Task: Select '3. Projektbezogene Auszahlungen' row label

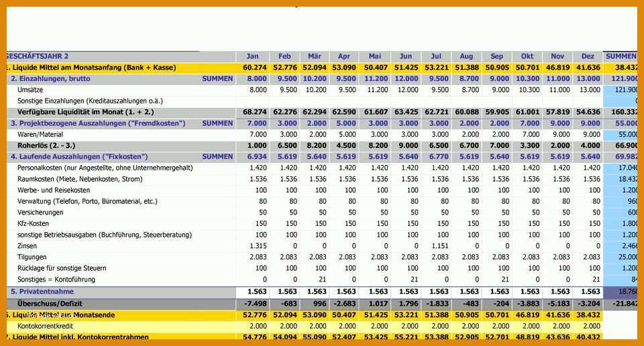Action: pyautogui.click(x=98, y=123)
